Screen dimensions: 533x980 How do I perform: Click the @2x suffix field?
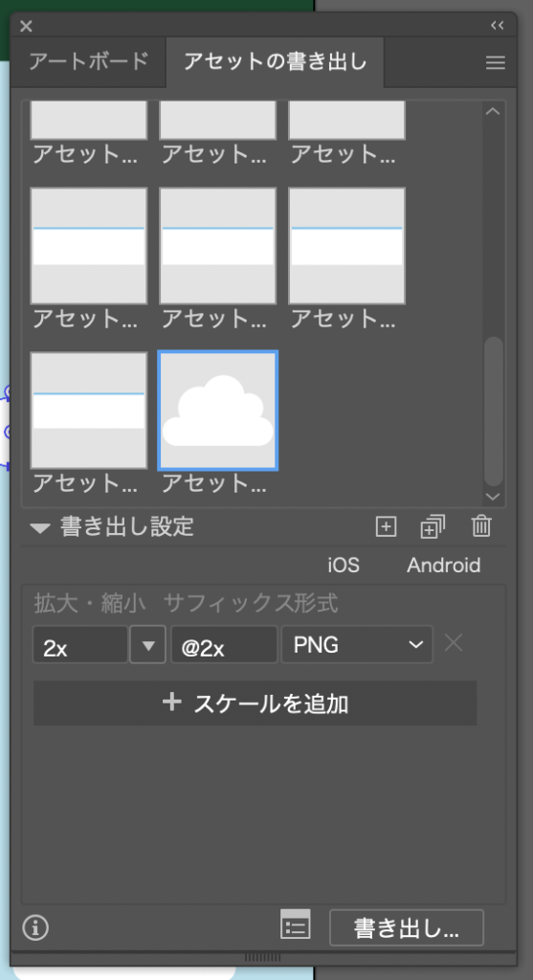click(x=224, y=644)
